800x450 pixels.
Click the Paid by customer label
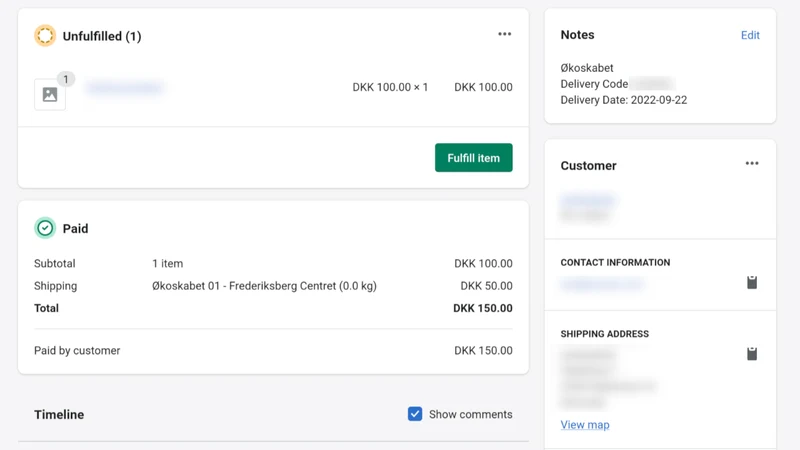coord(77,351)
